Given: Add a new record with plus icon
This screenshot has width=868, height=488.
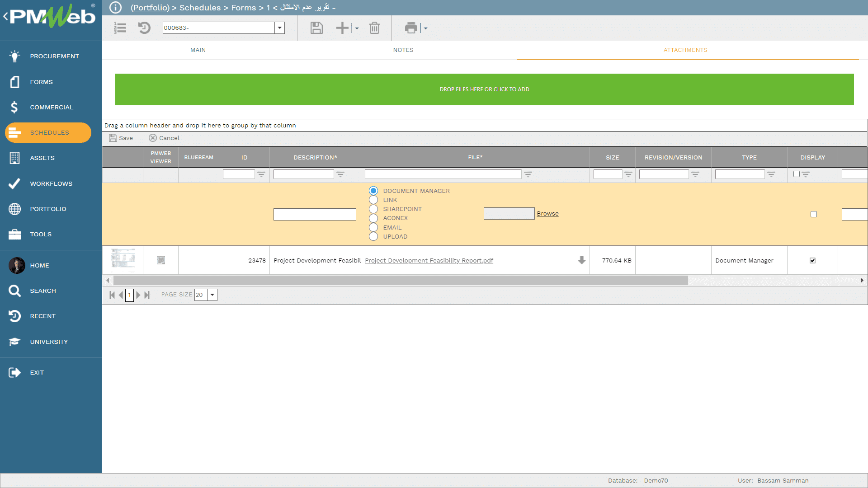Looking at the screenshot, I should pyautogui.click(x=342, y=28).
